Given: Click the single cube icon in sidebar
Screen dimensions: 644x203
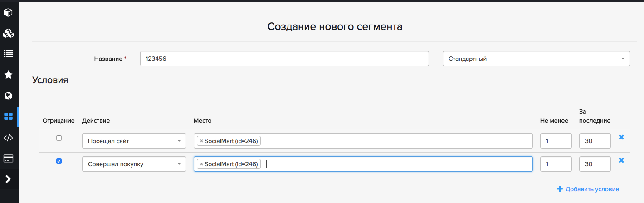Looking at the screenshot, I should [8, 12].
